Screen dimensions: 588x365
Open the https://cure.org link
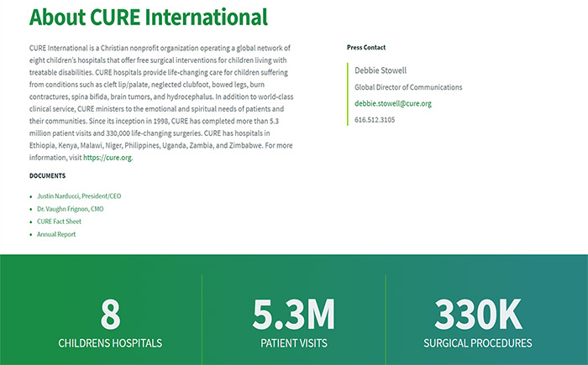[x=108, y=158]
